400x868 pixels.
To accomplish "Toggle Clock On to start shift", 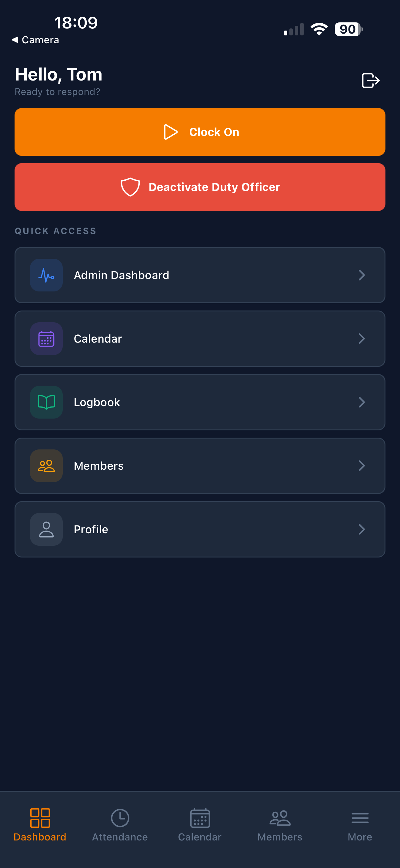I will 200,132.
